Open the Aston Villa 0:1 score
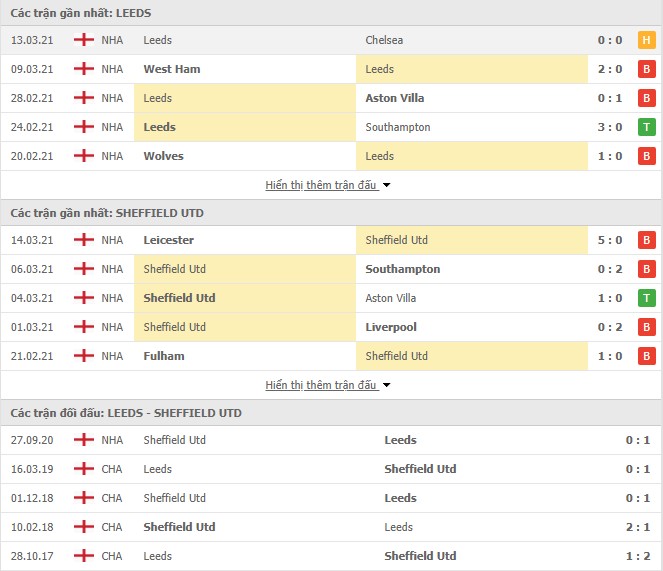This screenshot has width=663, height=571. coord(610,98)
